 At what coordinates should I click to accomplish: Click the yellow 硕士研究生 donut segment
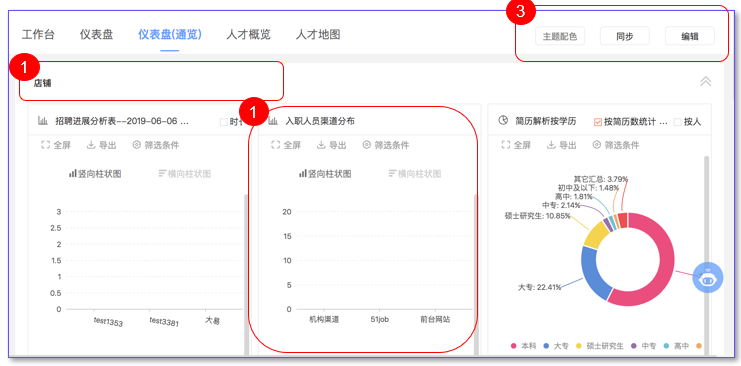click(595, 234)
